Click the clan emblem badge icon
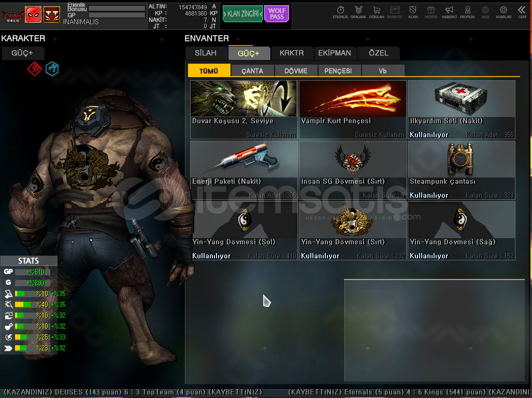Screen dimensions: 532x398 pyautogui.click(x=52, y=14)
